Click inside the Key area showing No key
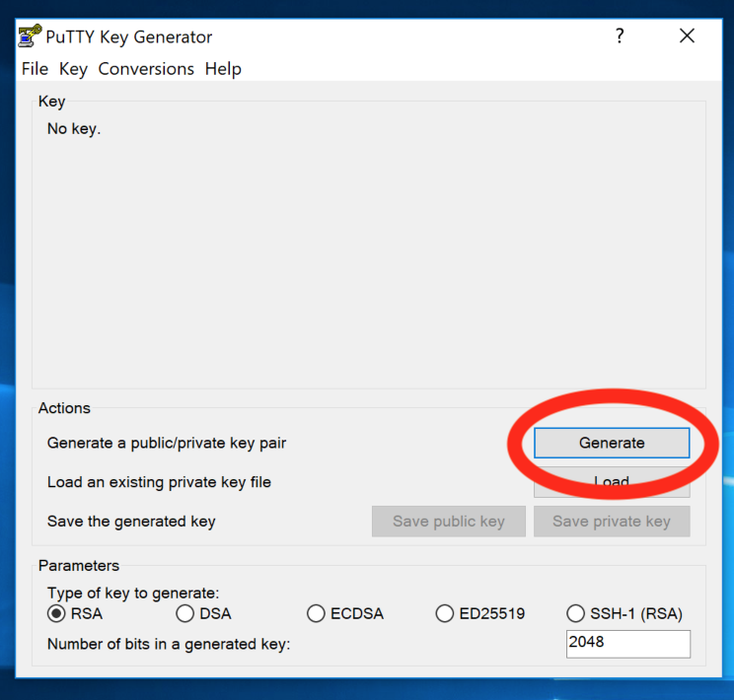This screenshot has height=700, width=734. tap(368, 246)
